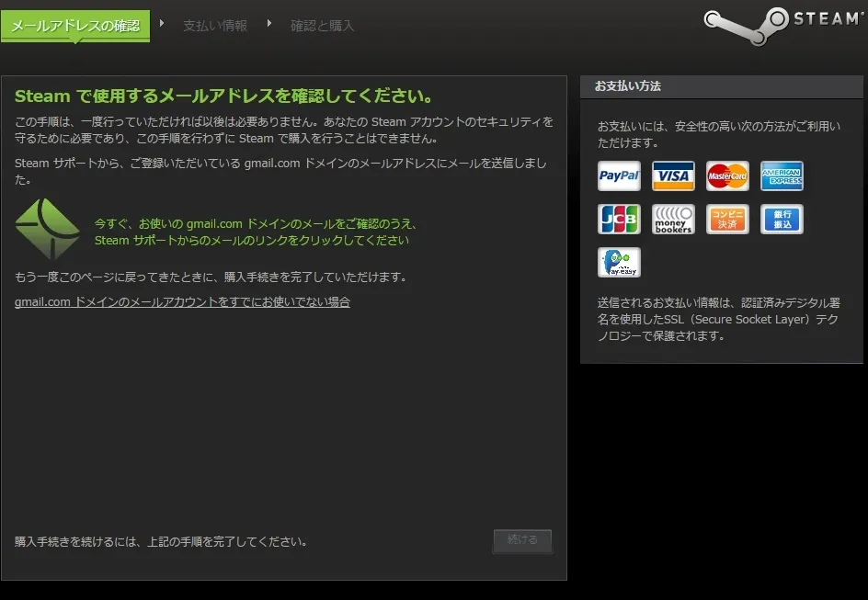Open link about not using gmail.com account
The height and width of the screenshot is (600, 868).
coord(182,302)
